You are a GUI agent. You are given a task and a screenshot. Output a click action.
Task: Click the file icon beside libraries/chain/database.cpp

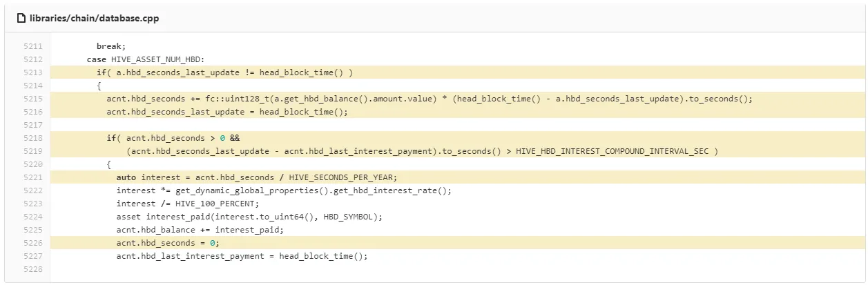[x=21, y=18]
